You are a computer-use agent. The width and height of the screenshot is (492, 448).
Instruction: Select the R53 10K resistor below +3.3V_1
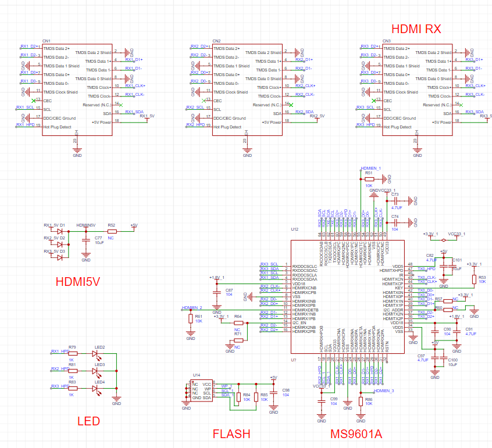(474, 279)
